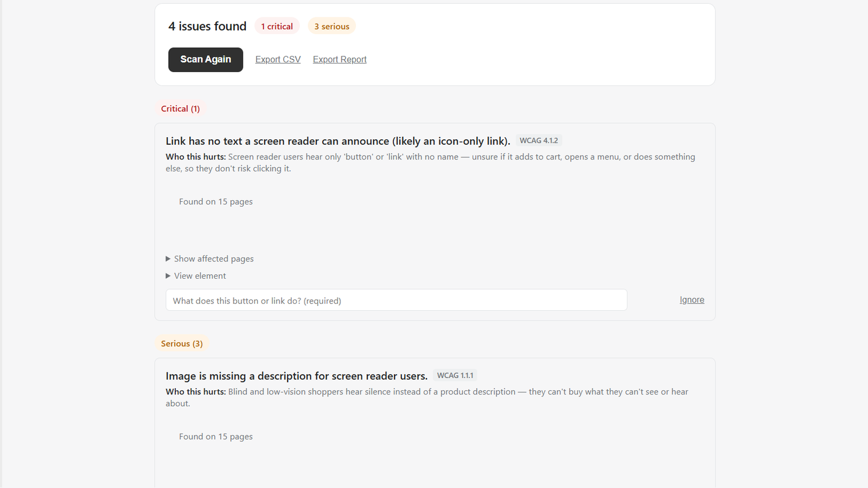Click the WCAG 1.1.1 tag
The image size is (868, 488).
(455, 376)
